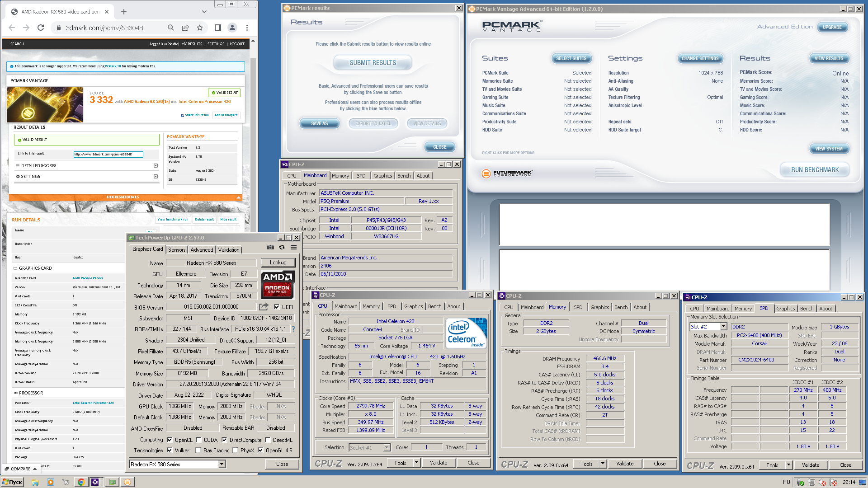Open the Graphics tab in the Memory CPU-Z window
Screen dimensions: 868x488
(x=600, y=307)
